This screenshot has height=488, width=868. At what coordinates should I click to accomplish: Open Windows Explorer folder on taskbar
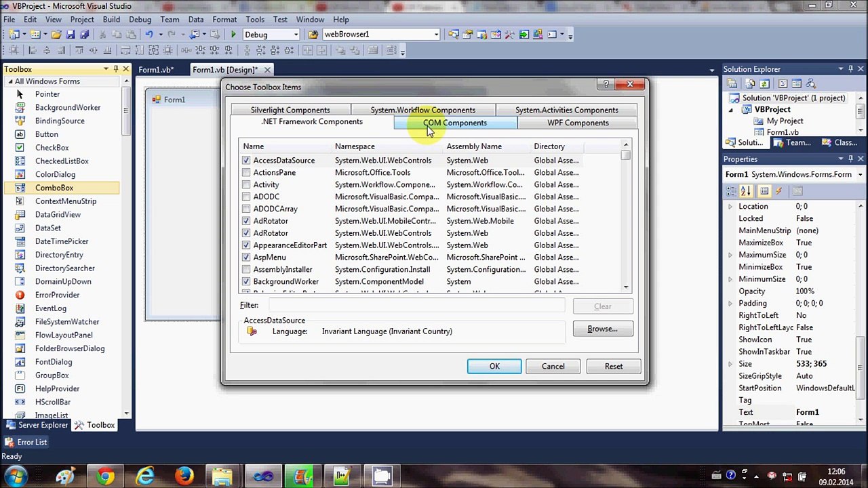coord(223,476)
